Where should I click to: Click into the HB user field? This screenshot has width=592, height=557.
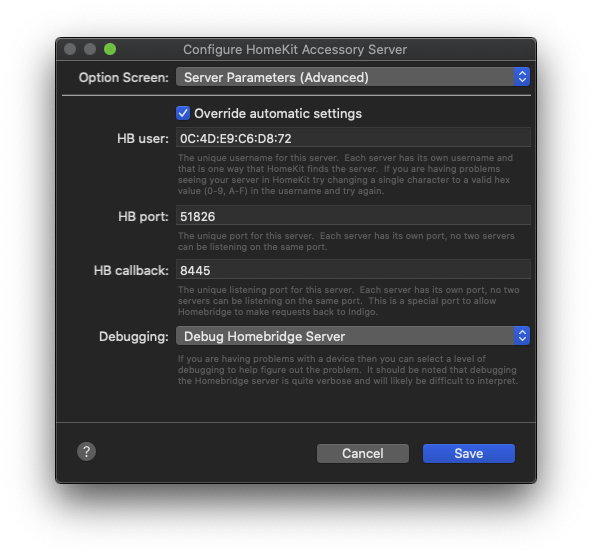(x=353, y=138)
